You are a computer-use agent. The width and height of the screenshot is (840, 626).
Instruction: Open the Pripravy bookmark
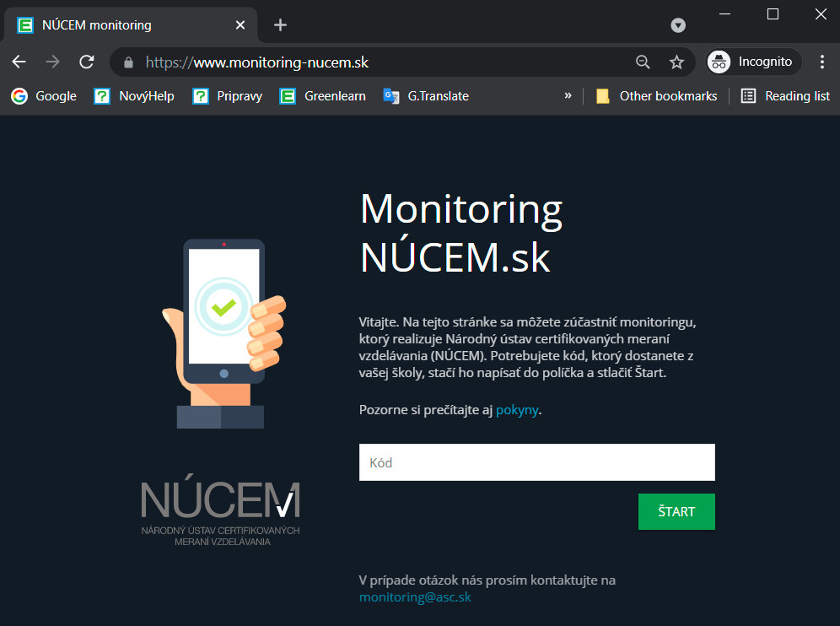pyautogui.click(x=228, y=96)
